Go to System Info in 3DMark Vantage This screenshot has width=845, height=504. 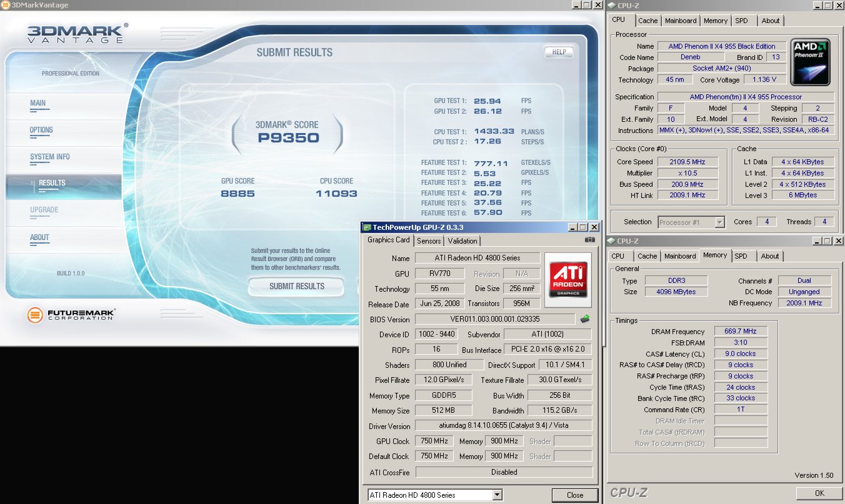[50, 157]
